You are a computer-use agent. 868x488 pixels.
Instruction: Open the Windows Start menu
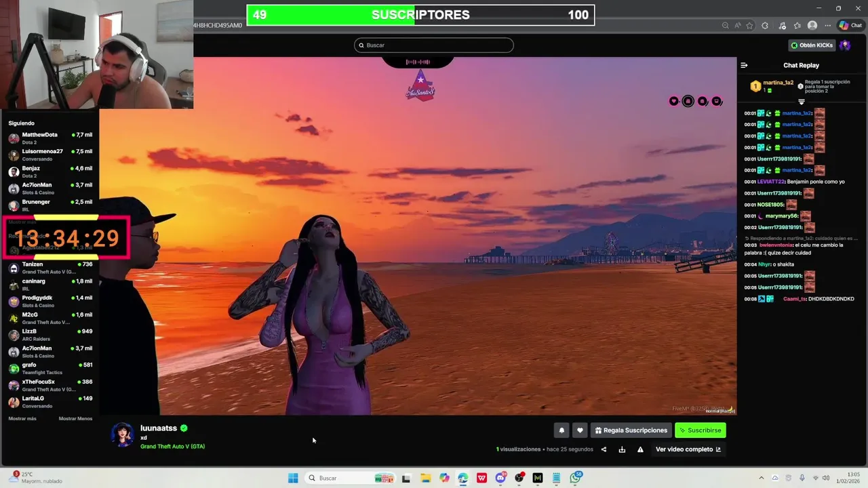point(293,478)
